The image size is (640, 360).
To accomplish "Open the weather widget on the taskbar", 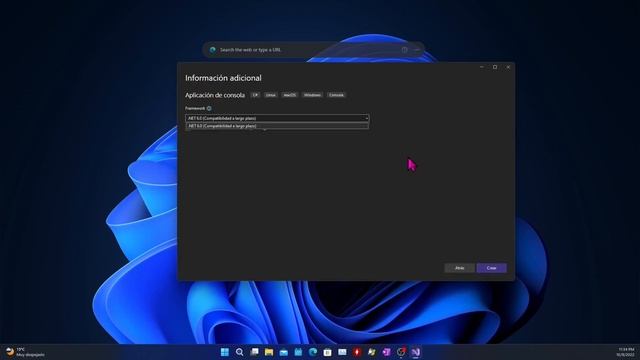I will (x=24, y=352).
